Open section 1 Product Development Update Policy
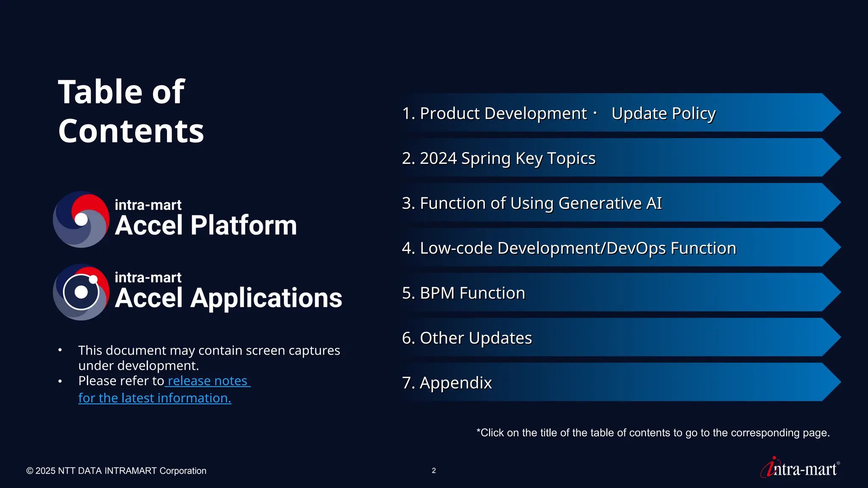Screen dimensions: 868x488 click(559, 114)
